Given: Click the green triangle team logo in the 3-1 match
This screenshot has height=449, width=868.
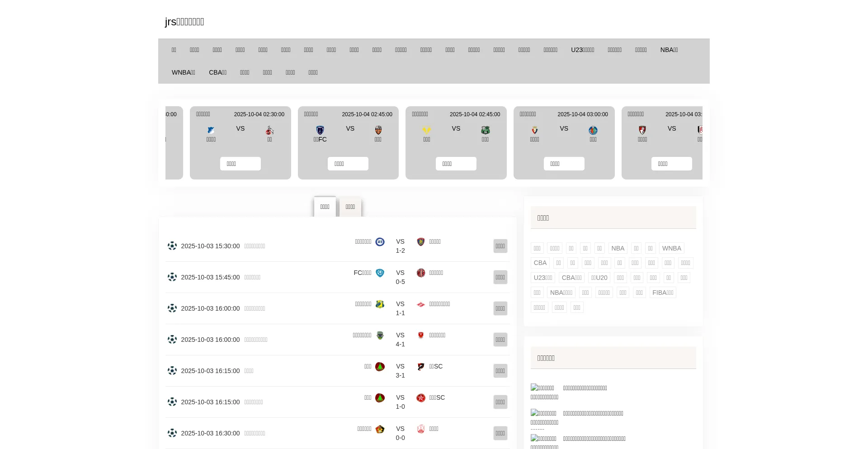Looking at the screenshot, I should tap(380, 367).
